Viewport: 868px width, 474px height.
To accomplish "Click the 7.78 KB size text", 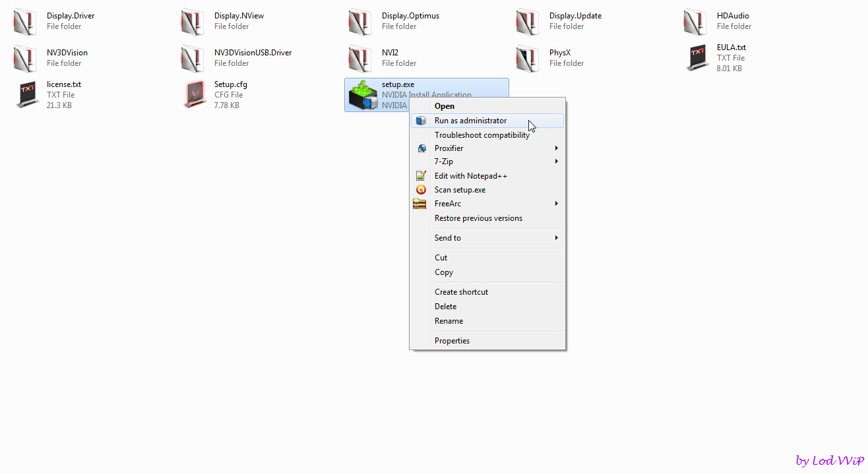I will point(227,105).
